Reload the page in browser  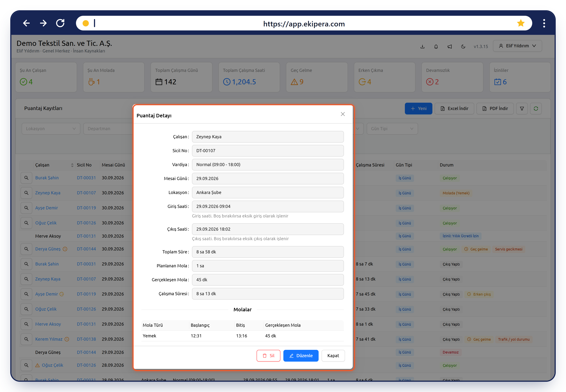point(60,23)
